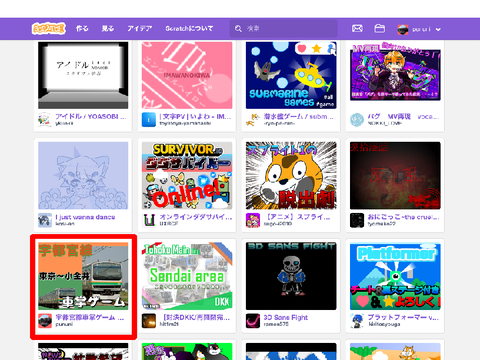Click the account avatar in the navbar
Viewport: 480px width, 360px height.
(403, 29)
